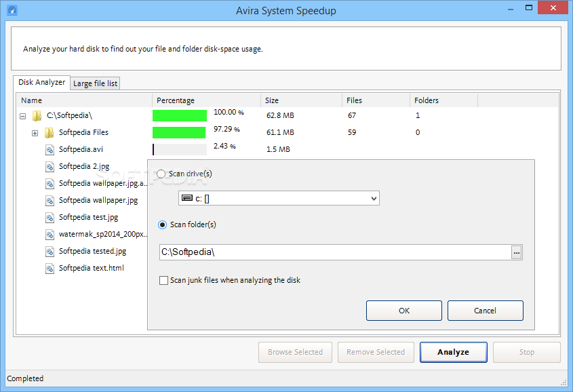Sort by the Percentage column header
573x392 pixels.
tap(206, 100)
